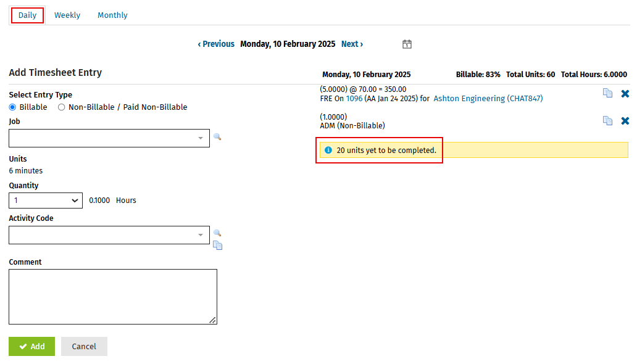Delete the ADM Non-Billable entry
This screenshot has width=637, height=364.
click(625, 121)
